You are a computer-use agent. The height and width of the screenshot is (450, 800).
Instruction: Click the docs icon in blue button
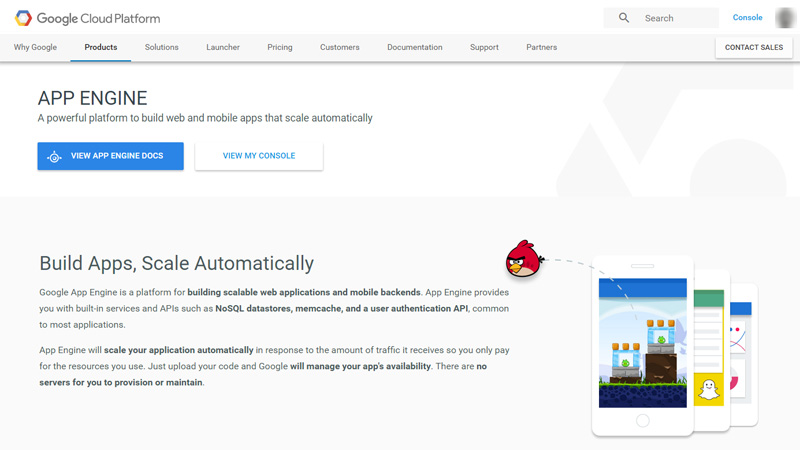(x=54, y=157)
